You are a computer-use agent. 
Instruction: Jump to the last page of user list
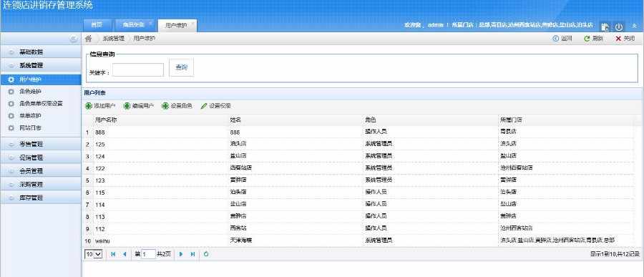192,254
